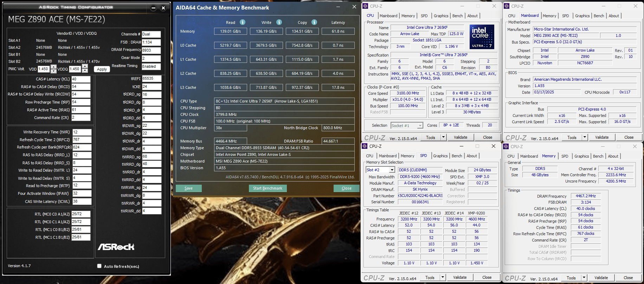
Task: Open Tools dropdown arrow in CPU-Z SPD tab window
Action: (443, 277)
